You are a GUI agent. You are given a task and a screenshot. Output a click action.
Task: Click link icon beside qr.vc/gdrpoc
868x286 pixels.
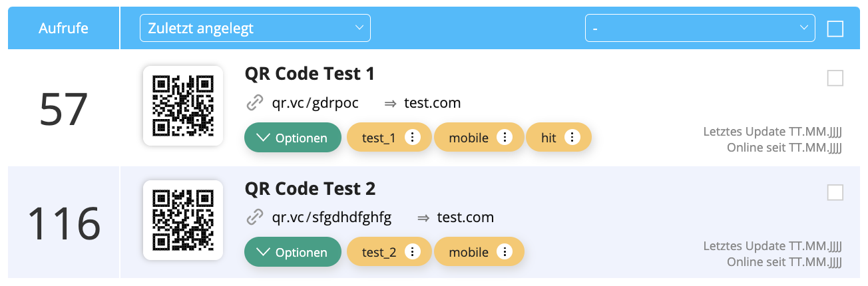(255, 103)
